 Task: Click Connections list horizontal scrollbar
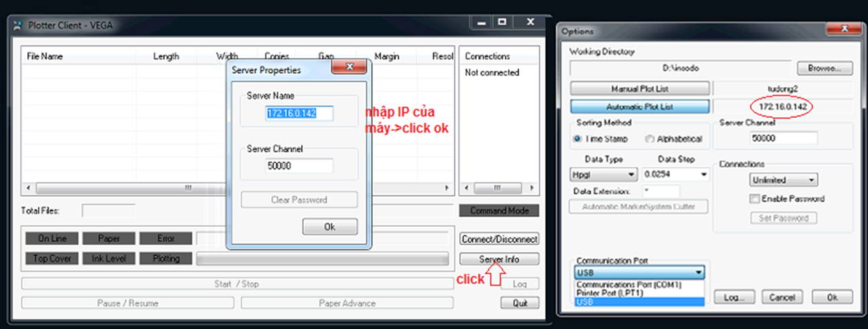499,188
